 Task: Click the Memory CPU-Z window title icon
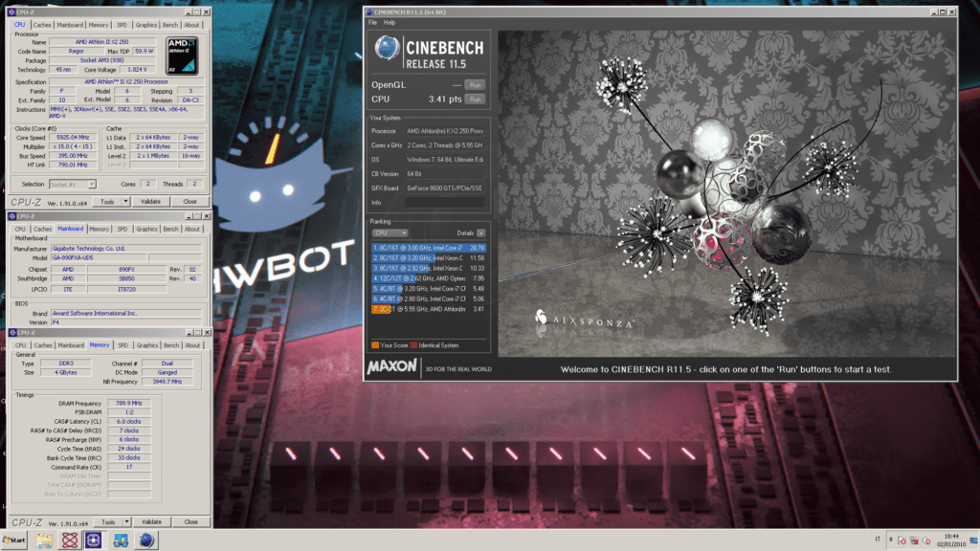pyautogui.click(x=11, y=332)
